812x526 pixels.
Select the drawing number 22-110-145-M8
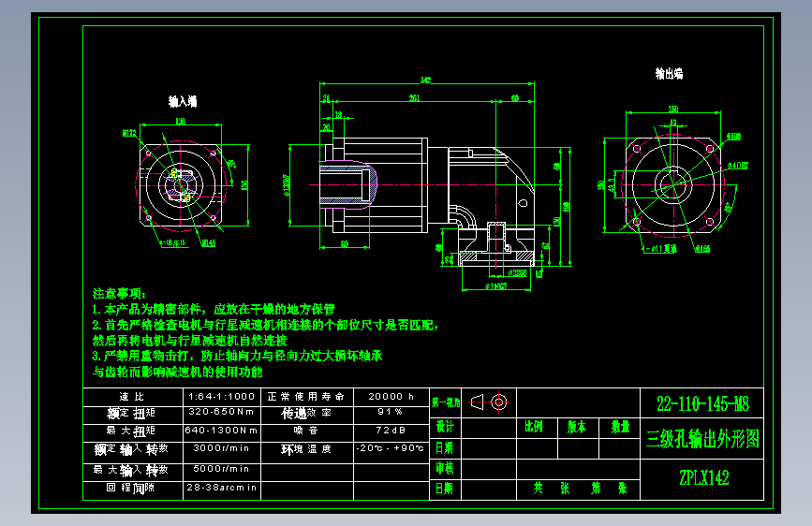(702, 403)
